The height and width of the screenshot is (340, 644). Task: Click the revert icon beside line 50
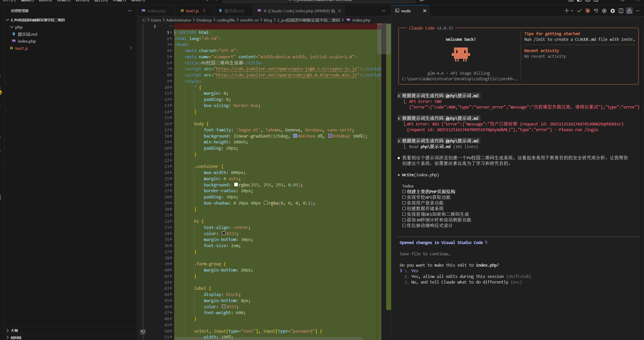(x=143, y=332)
